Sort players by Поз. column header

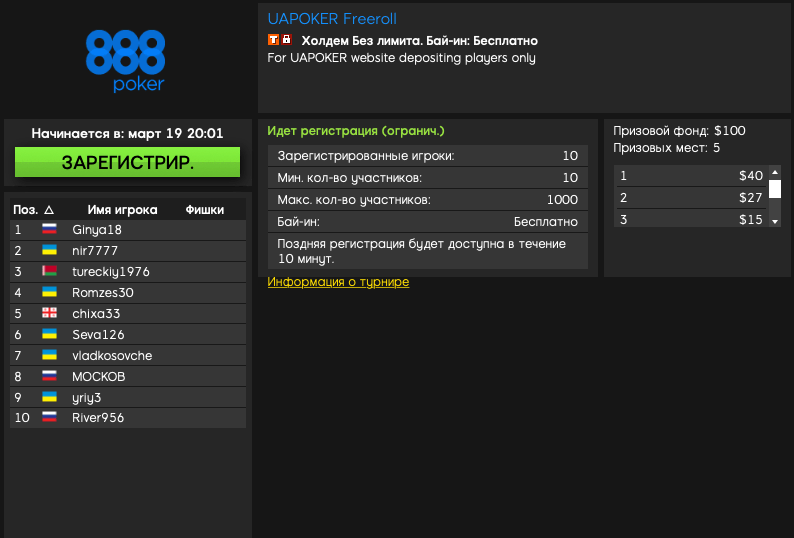pyautogui.click(x=25, y=210)
